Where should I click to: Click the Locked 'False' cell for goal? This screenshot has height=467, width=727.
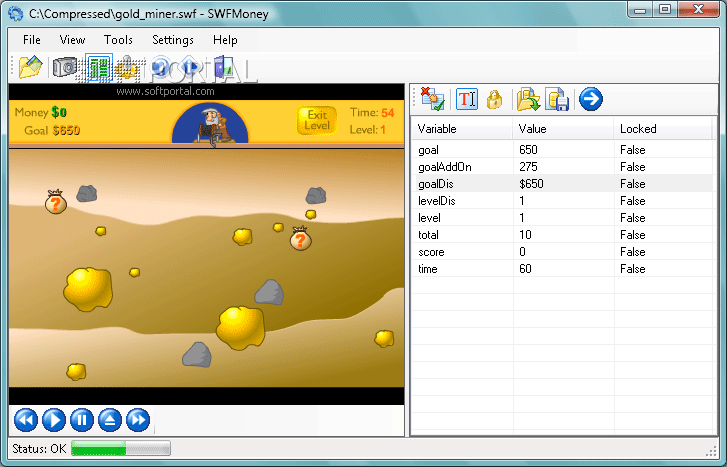[x=632, y=150]
